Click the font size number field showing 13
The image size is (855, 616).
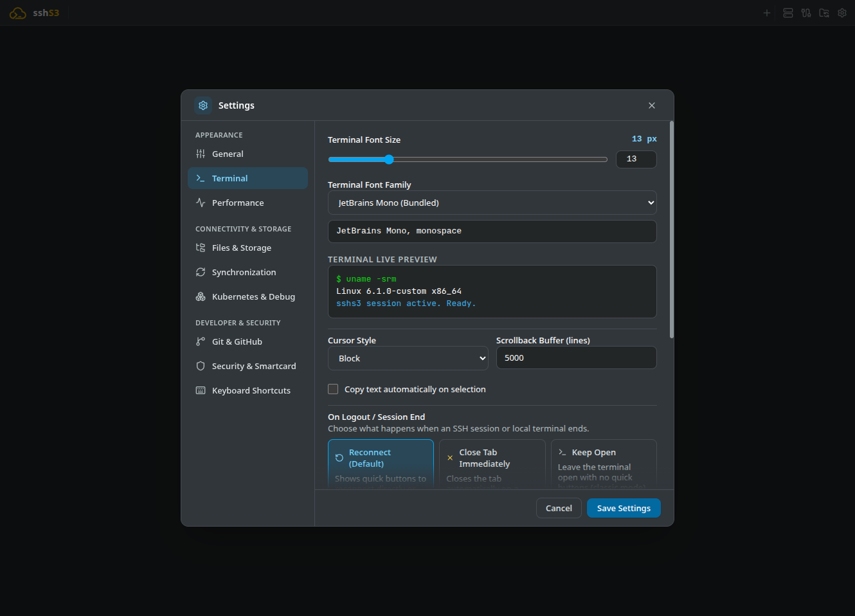point(636,159)
